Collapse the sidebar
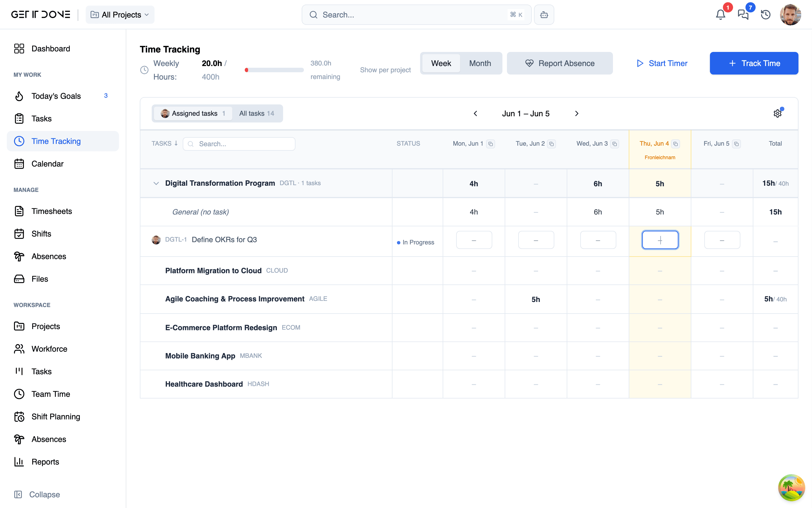Screen dimensions: 812x508 tap(37, 494)
